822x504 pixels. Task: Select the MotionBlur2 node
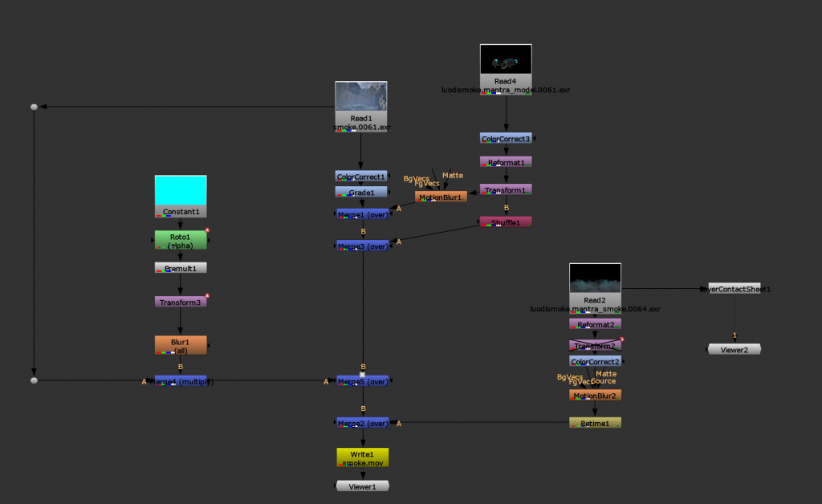(x=595, y=395)
